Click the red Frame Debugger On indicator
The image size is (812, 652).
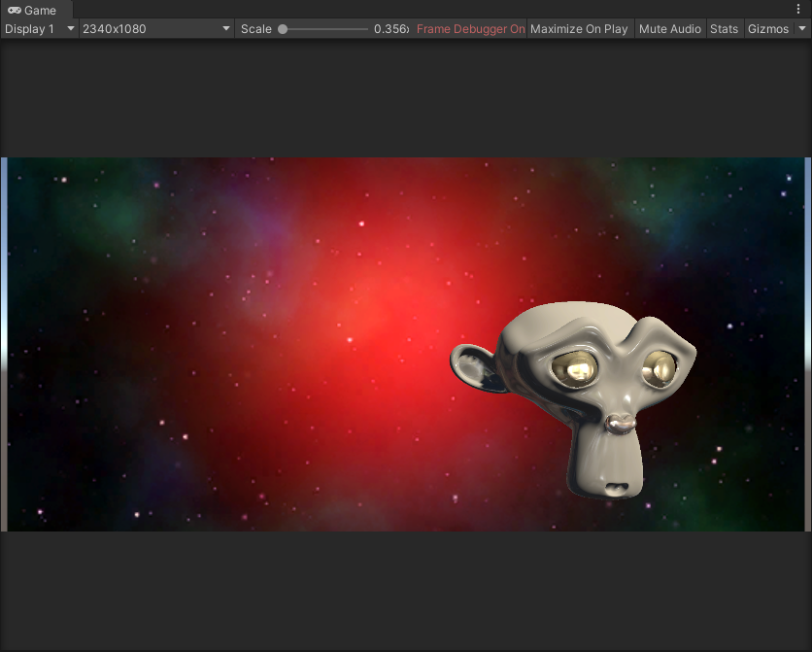(471, 29)
